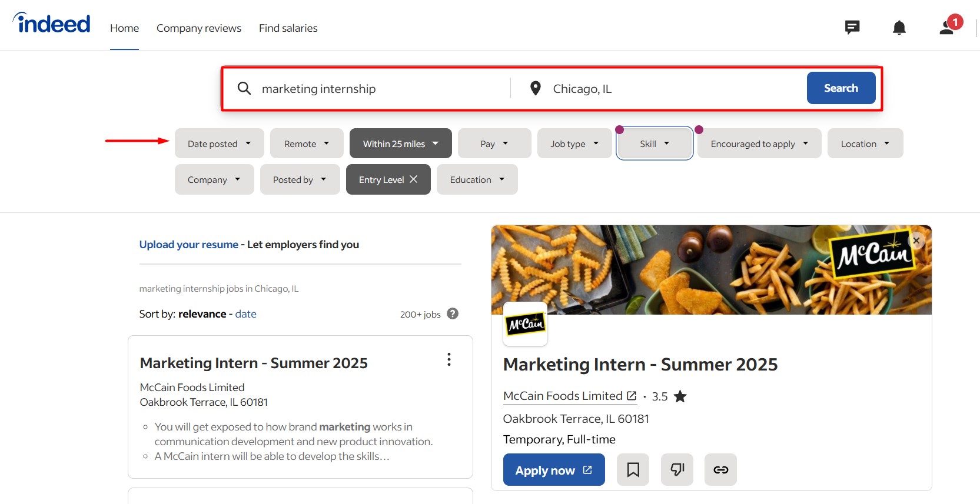This screenshot has height=504, width=980.
Task: Click Upload your resume link
Action: [x=188, y=245]
